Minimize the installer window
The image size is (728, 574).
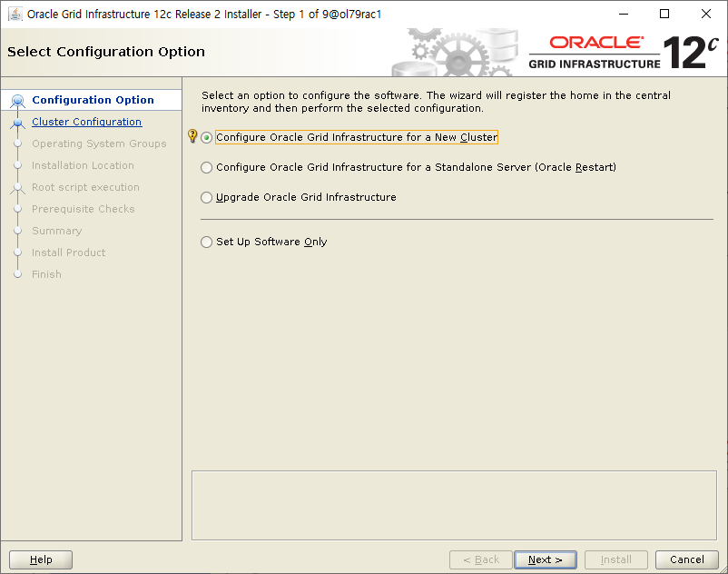click(x=624, y=14)
